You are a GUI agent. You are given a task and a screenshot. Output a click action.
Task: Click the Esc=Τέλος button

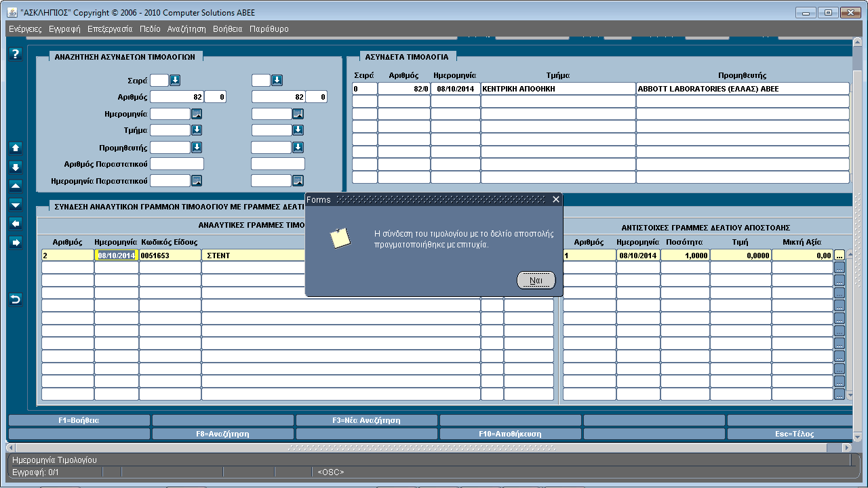click(790, 434)
